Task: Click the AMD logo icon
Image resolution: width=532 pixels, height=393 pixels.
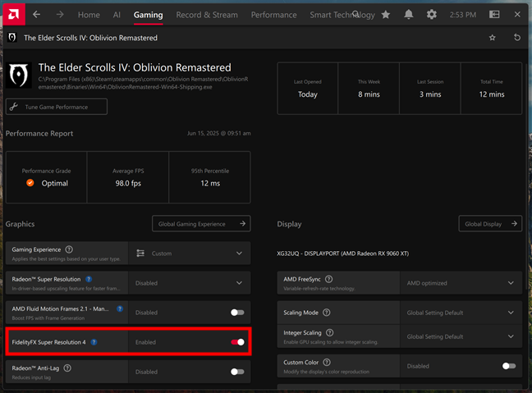Action: pyautogui.click(x=14, y=14)
